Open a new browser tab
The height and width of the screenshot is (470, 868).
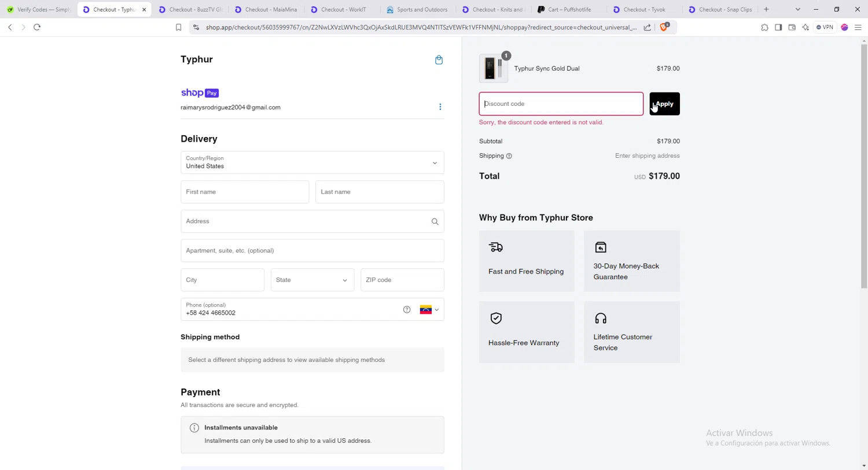click(766, 9)
